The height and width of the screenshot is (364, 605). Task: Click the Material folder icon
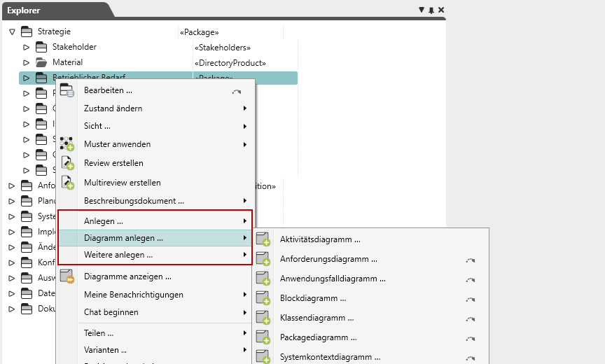tap(41, 62)
